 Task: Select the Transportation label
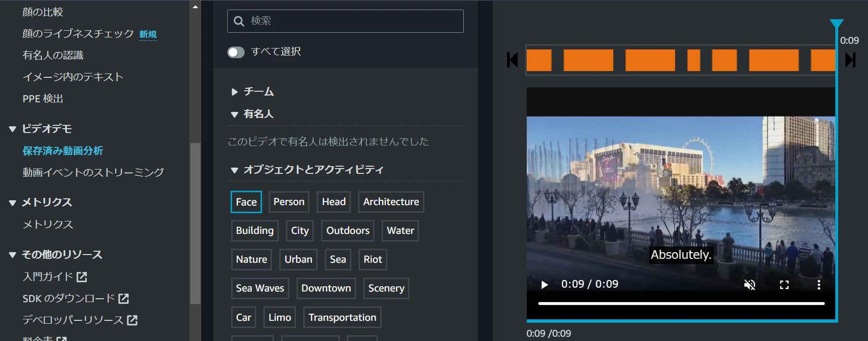pyautogui.click(x=342, y=317)
